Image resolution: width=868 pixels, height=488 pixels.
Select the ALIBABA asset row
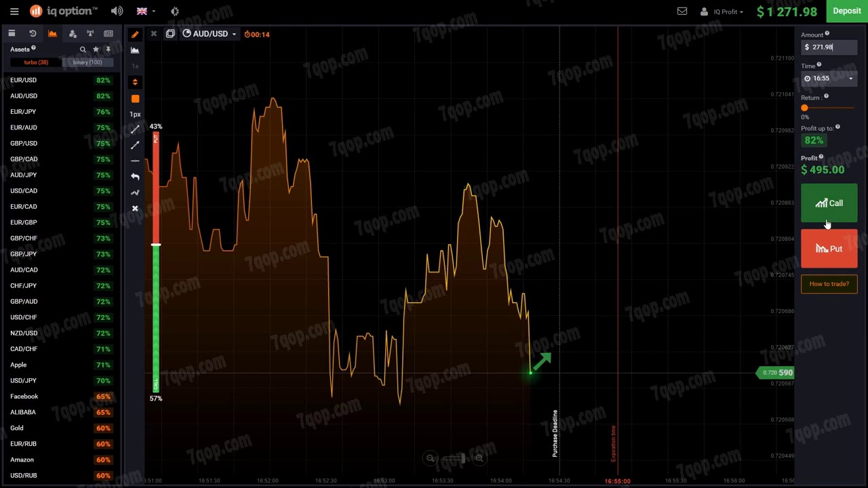click(61, 412)
